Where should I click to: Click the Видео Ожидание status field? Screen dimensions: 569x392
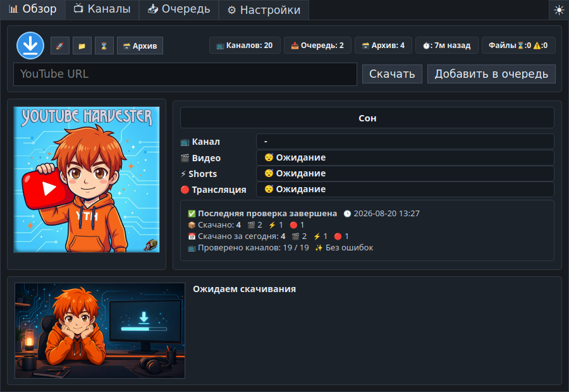click(405, 157)
